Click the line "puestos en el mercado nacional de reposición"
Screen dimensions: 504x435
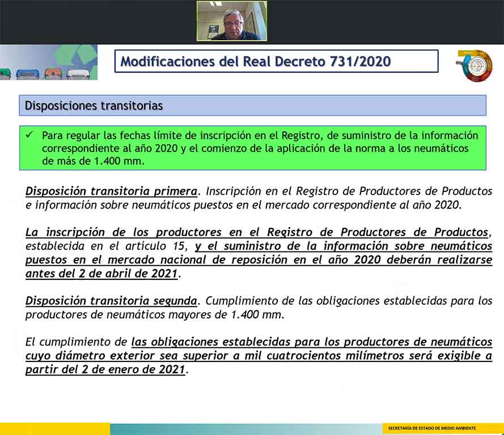tap(259, 260)
